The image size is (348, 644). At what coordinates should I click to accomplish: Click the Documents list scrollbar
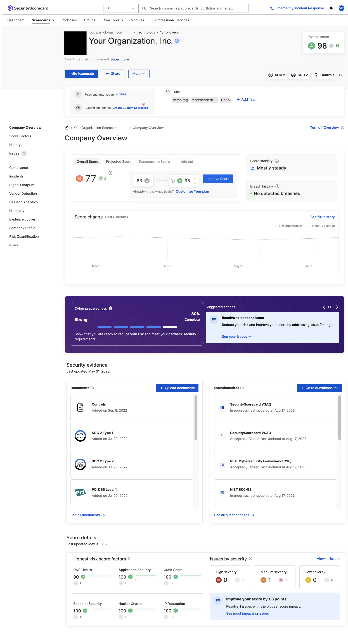[196, 418]
